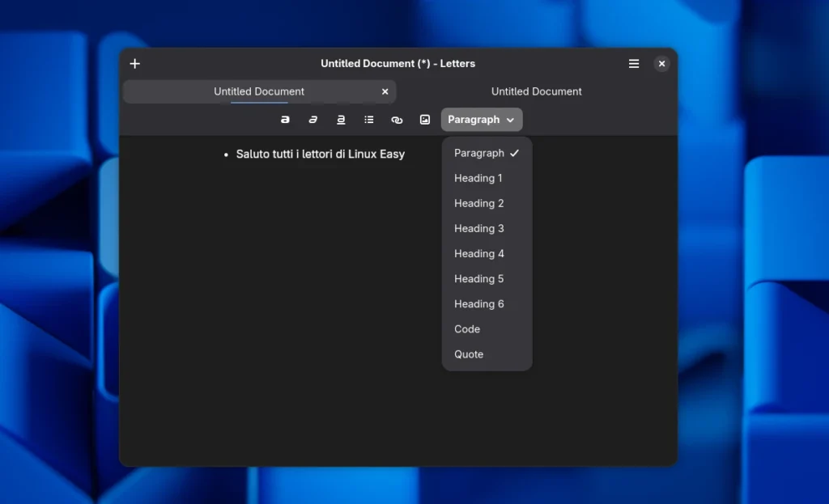The image size is (829, 504).
Task: Toggle bold text formatting
Action: tap(285, 120)
